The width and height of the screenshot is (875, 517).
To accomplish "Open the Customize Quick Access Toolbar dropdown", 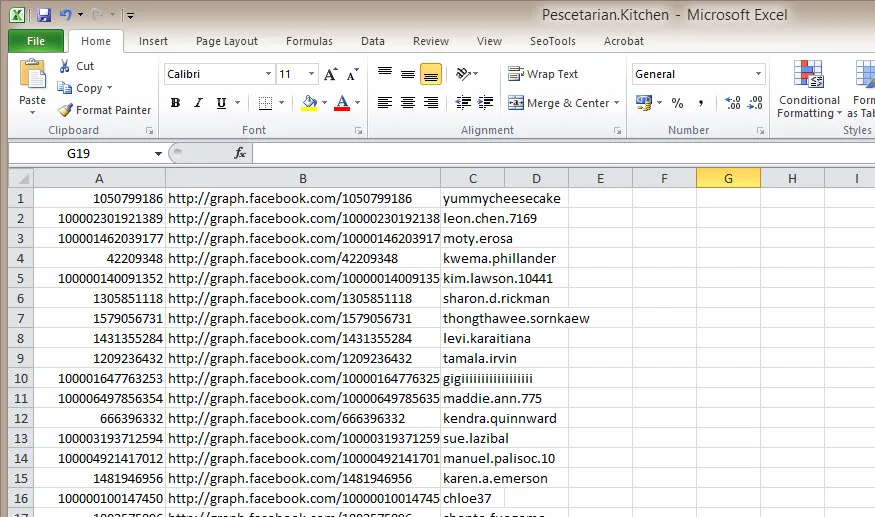I will point(129,15).
